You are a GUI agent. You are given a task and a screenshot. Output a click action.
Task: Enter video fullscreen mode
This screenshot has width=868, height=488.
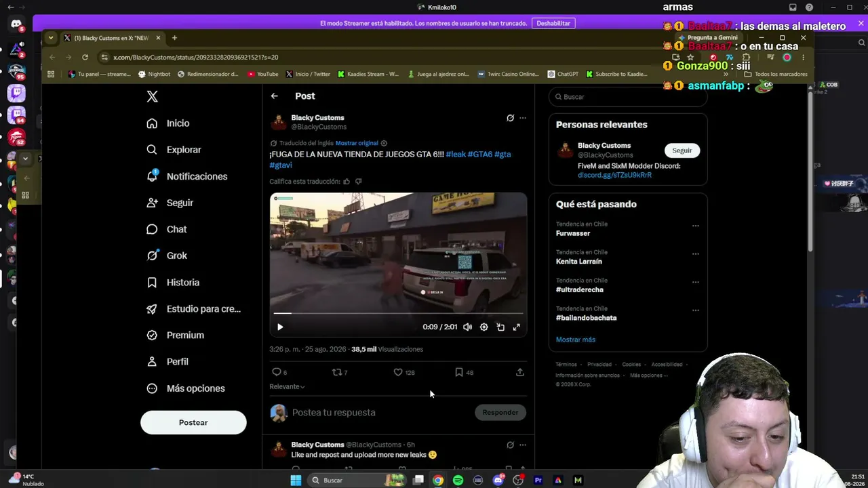click(517, 327)
